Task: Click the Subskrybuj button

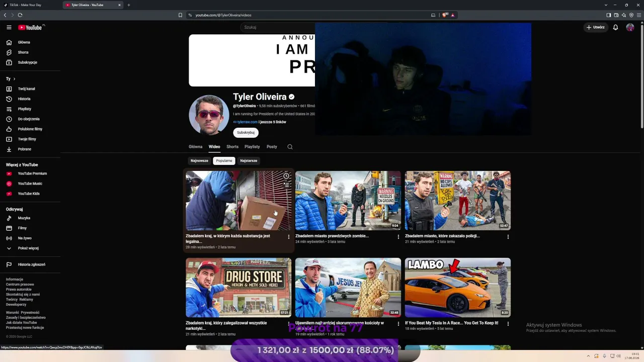Action: [246, 133]
